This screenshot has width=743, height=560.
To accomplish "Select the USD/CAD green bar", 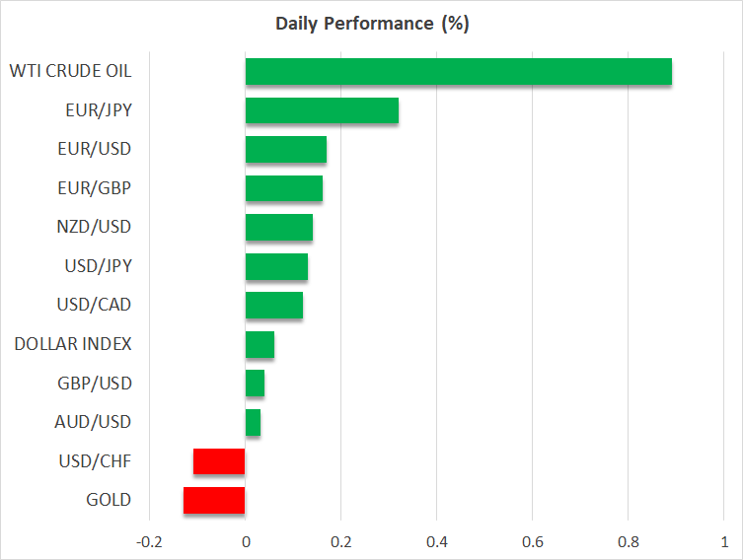I will click(x=273, y=306).
